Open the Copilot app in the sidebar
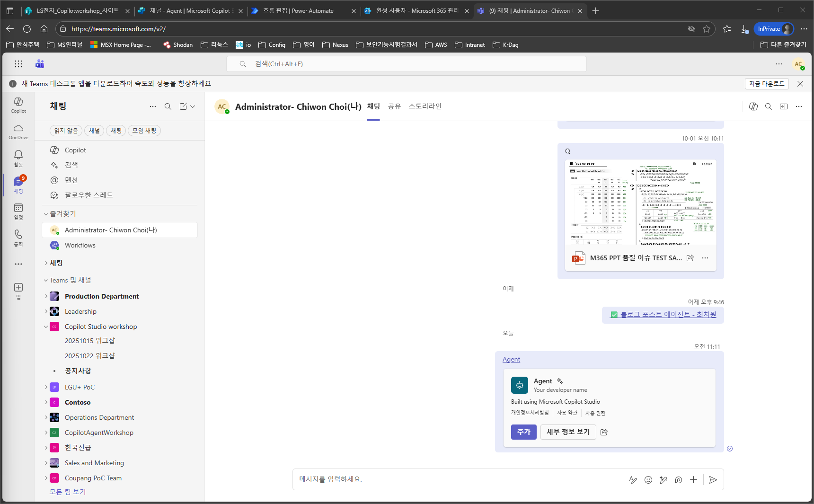814x504 pixels. click(x=18, y=105)
